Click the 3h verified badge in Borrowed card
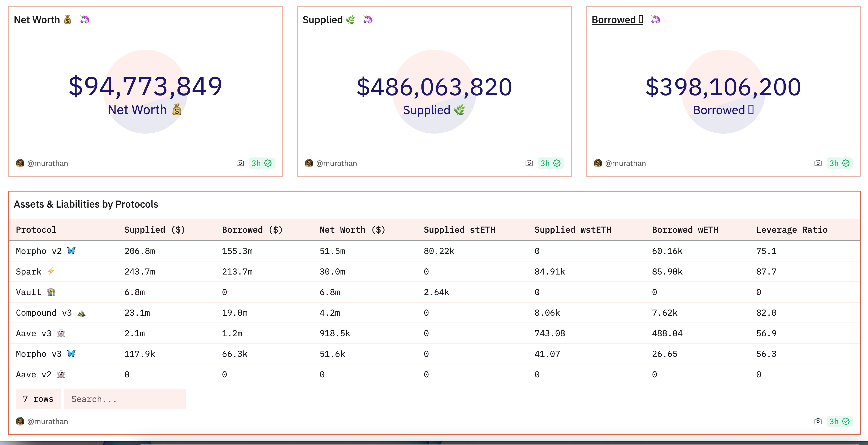This screenshot has width=868, height=445. click(x=839, y=163)
